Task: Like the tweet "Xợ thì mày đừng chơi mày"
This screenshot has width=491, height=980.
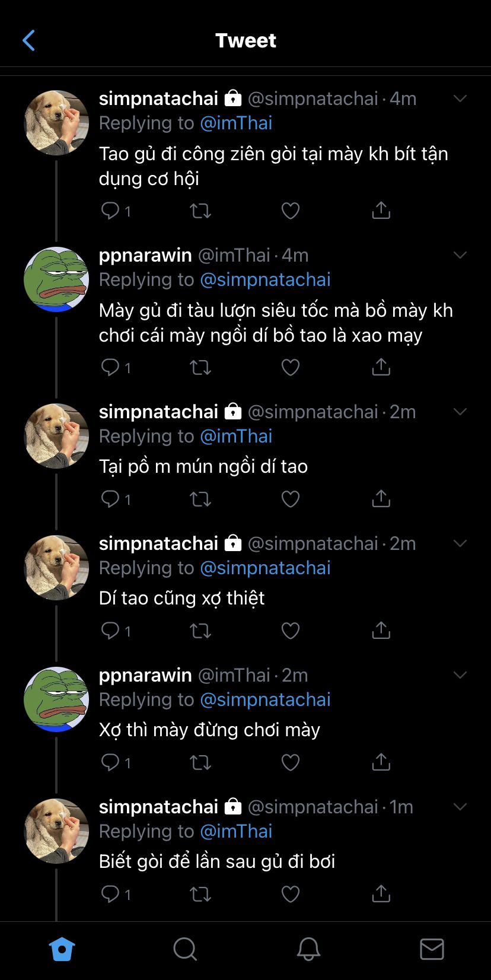Action: click(290, 762)
